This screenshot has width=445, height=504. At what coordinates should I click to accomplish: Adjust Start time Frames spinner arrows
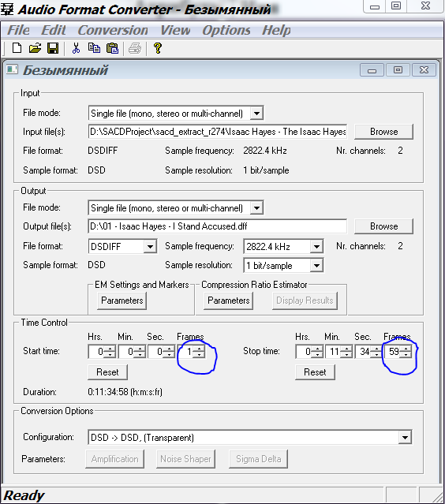(x=199, y=351)
